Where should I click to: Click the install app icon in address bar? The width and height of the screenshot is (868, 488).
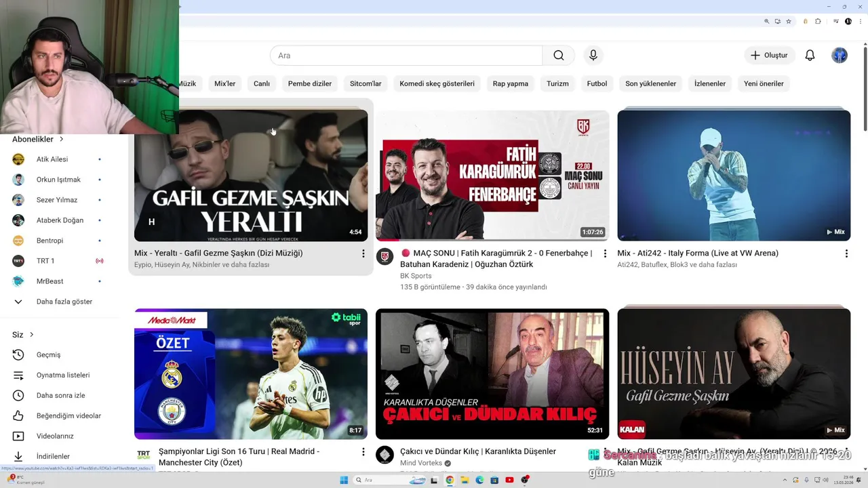(x=778, y=21)
